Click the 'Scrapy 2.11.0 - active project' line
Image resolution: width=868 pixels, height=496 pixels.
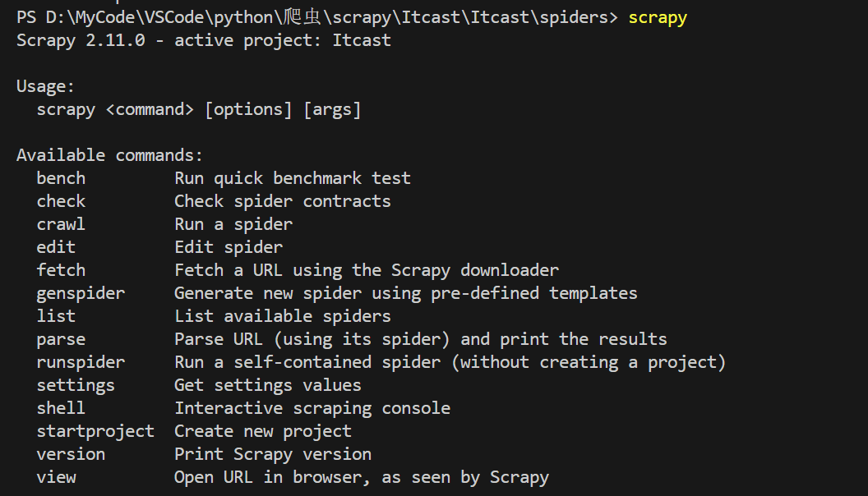tap(204, 40)
